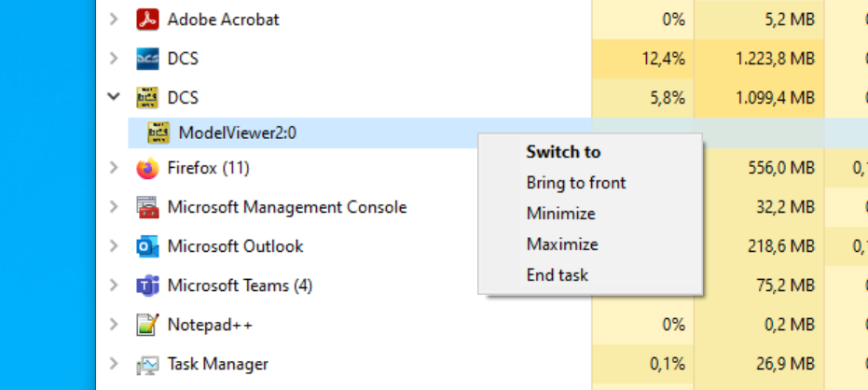Expand the Adobe Acrobat process group
Image resolution: width=868 pixels, height=390 pixels.
click(114, 20)
